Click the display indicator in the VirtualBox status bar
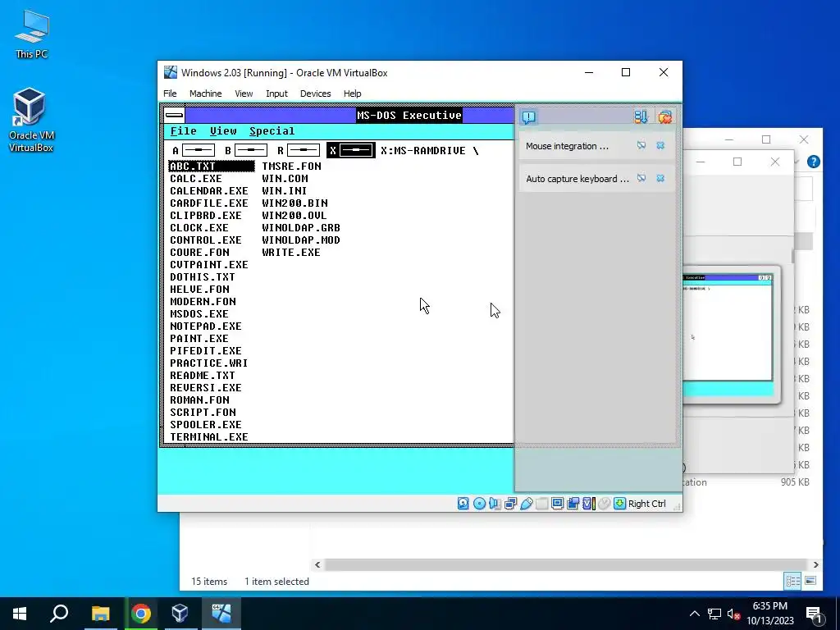 pyautogui.click(x=557, y=504)
